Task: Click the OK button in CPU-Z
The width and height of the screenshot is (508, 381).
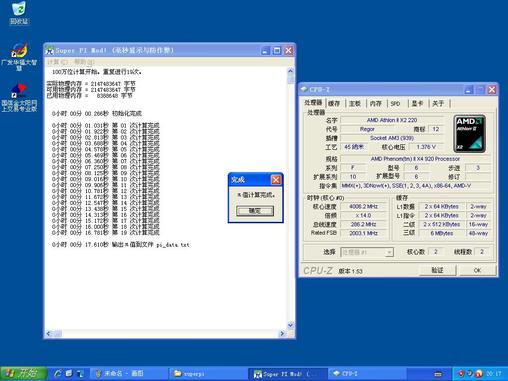Action: [x=477, y=270]
